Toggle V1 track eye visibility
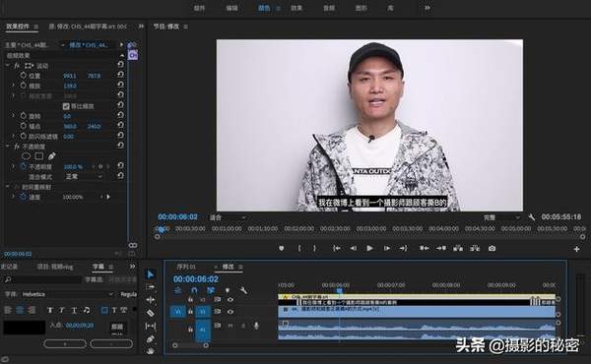591x364 pixels. pos(230,312)
